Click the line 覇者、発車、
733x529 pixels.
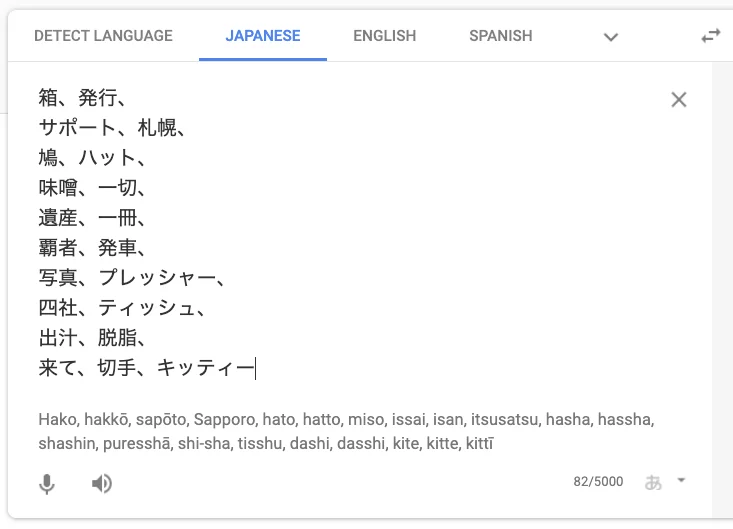(x=92, y=247)
